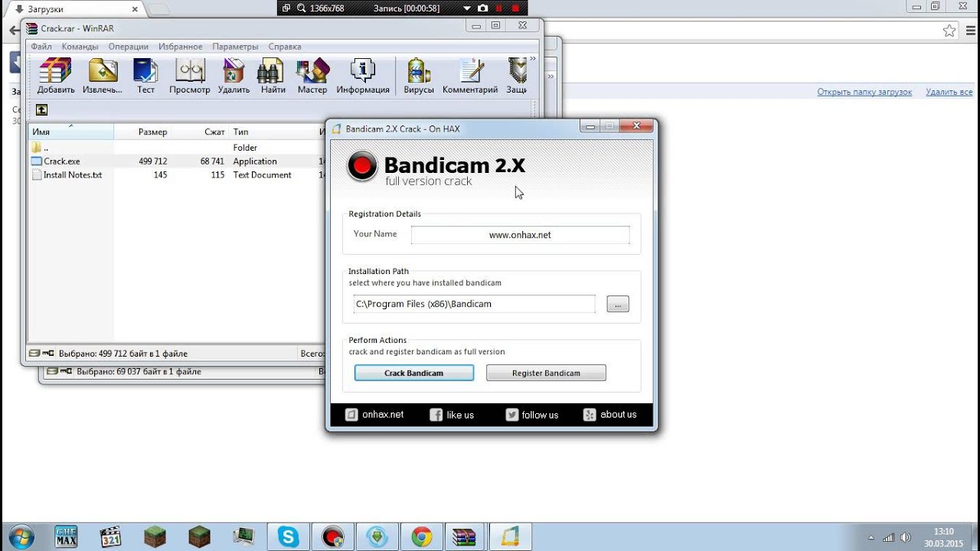
Task: Open the Операции menu
Action: 128,47
